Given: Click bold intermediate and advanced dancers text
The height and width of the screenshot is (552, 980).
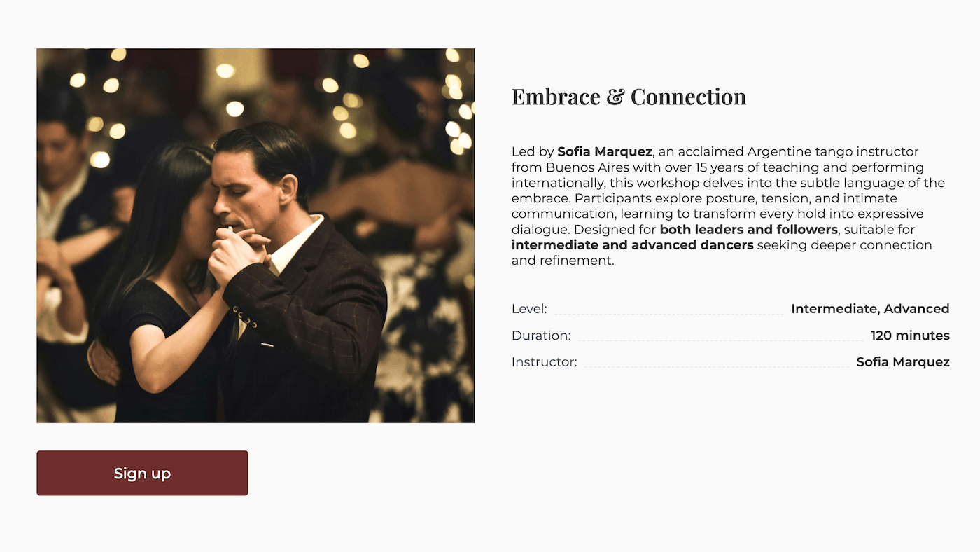Looking at the screenshot, I should [x=633, y=245].
